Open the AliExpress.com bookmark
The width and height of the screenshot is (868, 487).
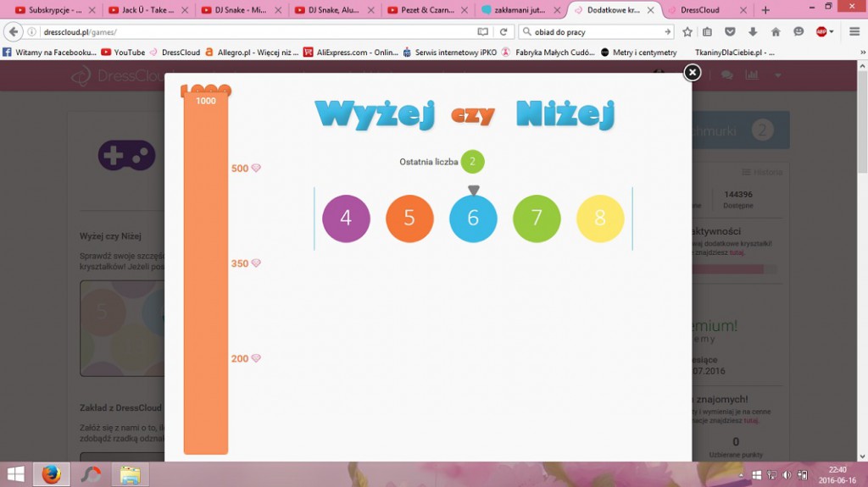click(351, 53)
